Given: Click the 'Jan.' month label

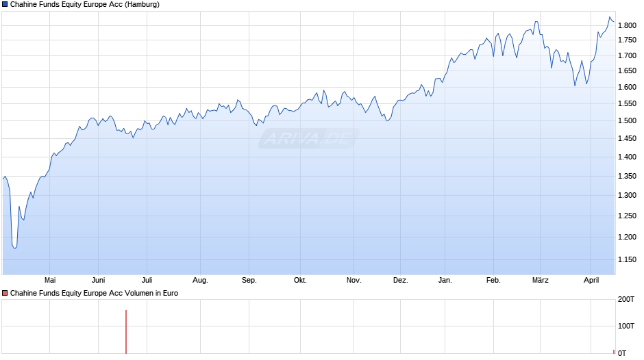Looking at the screenshot, I should (445, 280).
